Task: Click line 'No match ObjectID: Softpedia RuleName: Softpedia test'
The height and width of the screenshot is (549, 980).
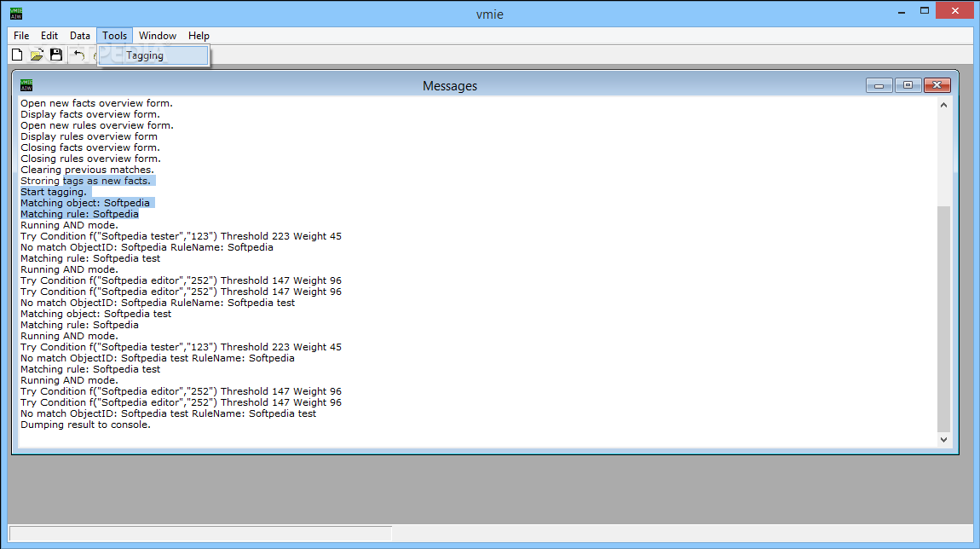Action: (158, 303)
